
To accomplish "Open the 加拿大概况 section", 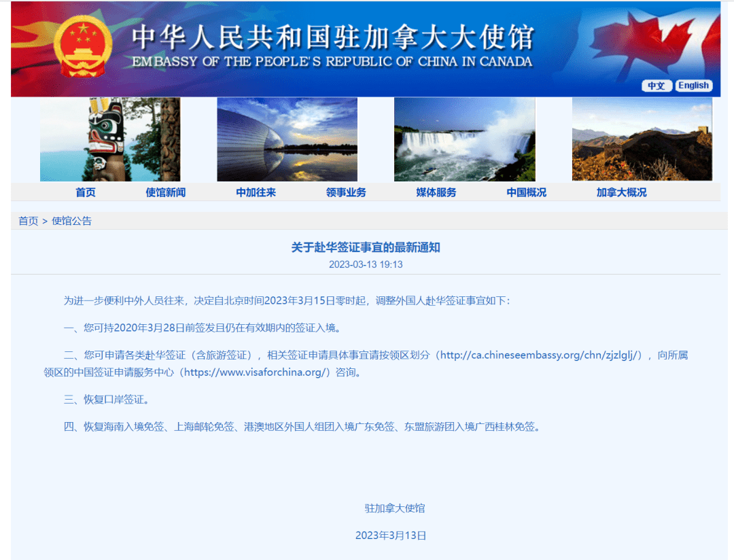I will click(x=621, y=192).
